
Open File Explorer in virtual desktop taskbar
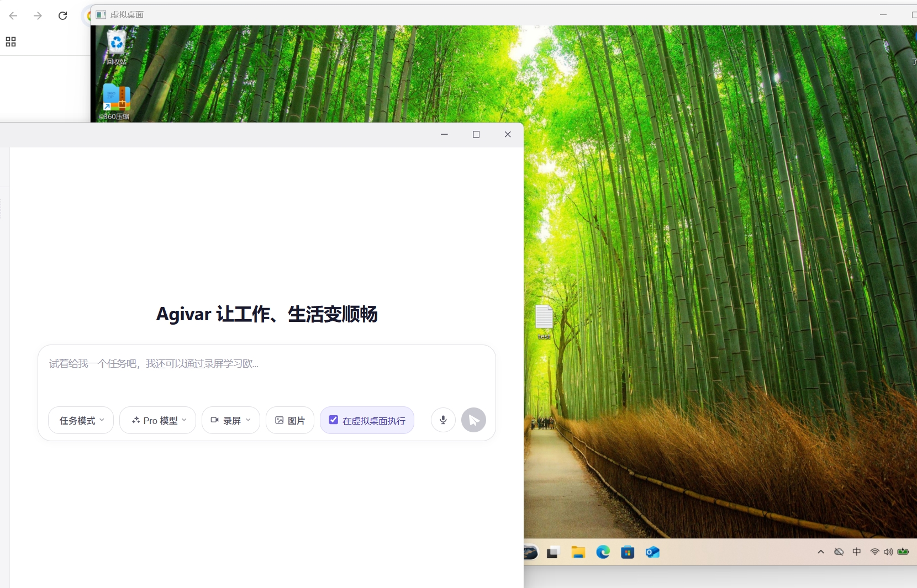[578, 552]
